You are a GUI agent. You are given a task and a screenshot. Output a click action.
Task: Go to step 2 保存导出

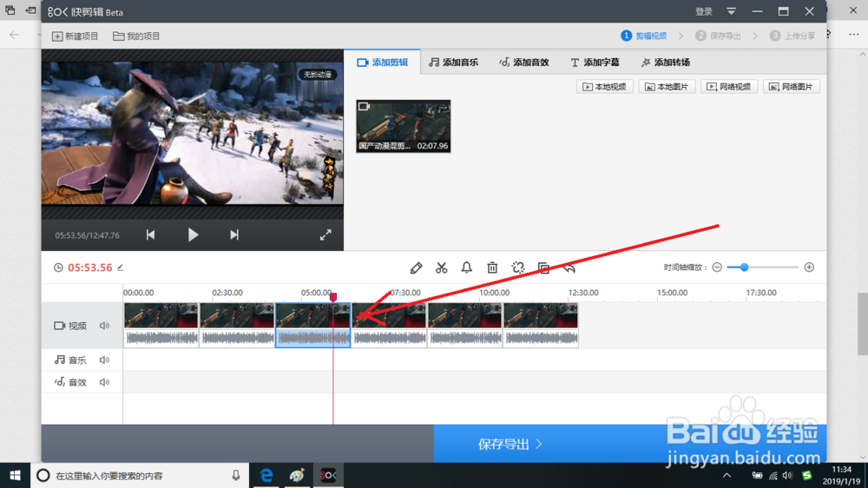(x=719, y=36)
